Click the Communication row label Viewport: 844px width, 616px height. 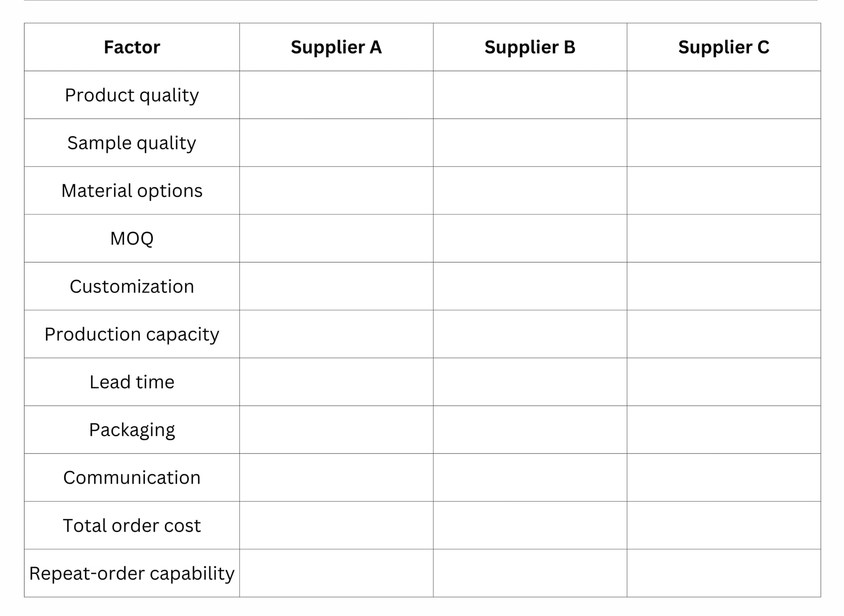click(x=132, y=477)
